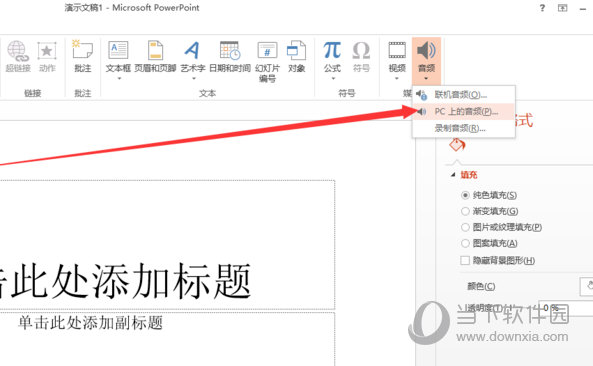The image size is (593, 366).
Task: Choose Audio on My PC (PC上的音频)
Action: (464, 112)
